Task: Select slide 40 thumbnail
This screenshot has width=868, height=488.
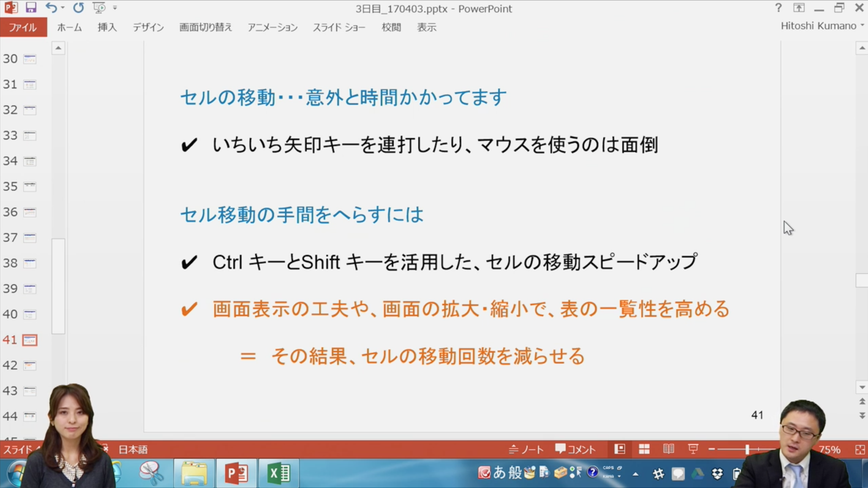Action: [30, 315]
